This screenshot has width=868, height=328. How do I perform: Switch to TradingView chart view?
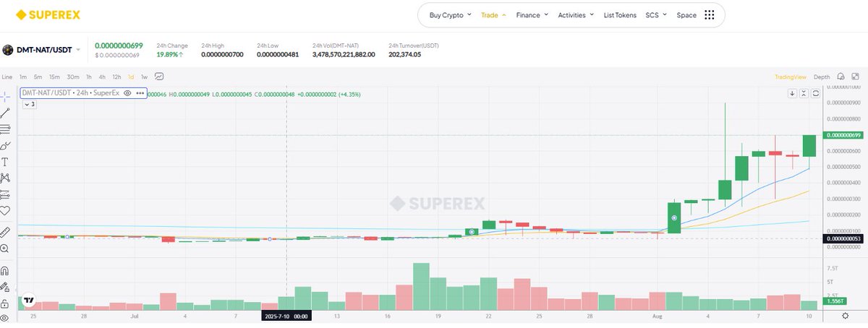click(x=790, y=77)
